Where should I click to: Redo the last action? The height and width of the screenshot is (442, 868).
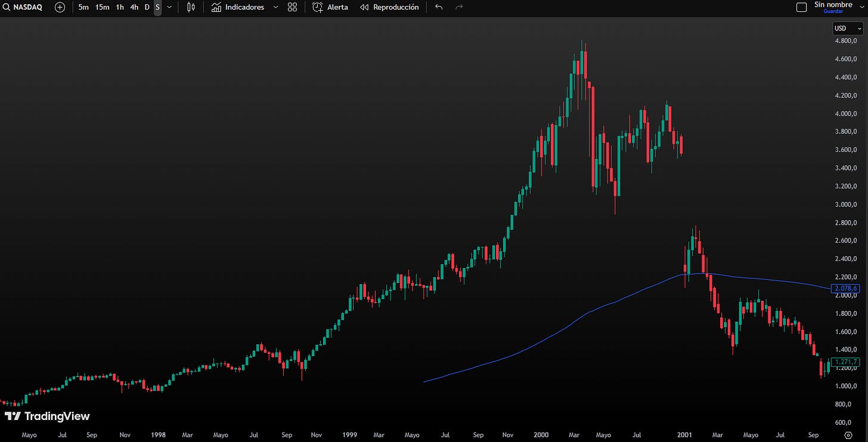(459, 7)
